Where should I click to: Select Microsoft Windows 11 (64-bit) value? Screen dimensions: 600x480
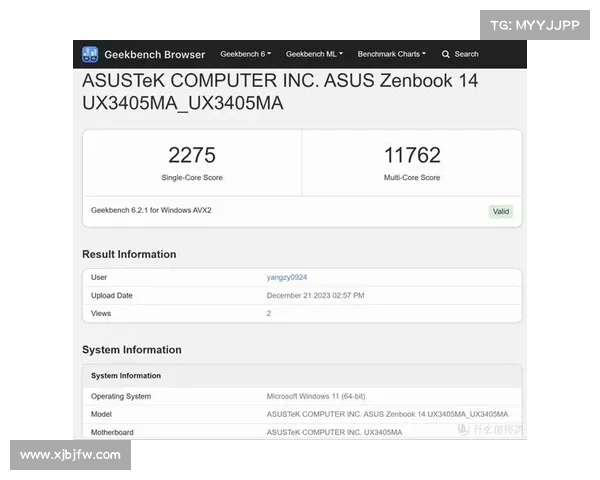tap(316, 396)
